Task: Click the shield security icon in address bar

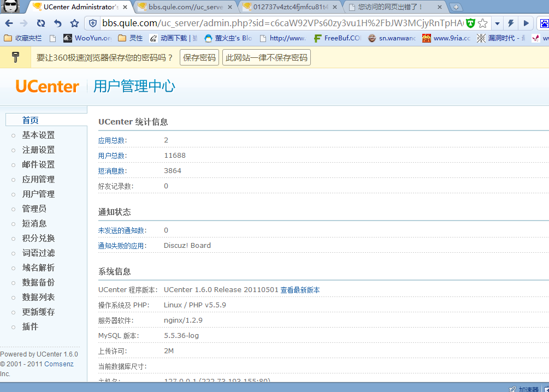Action: pos(93,23)
